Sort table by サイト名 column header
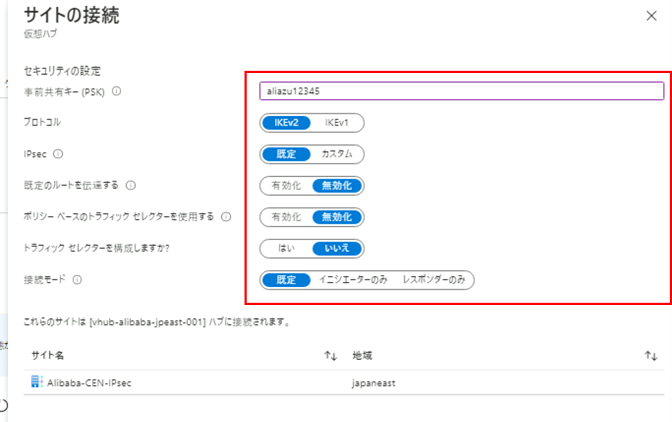This screenshot has width=672, height=422. coord(48,355)
